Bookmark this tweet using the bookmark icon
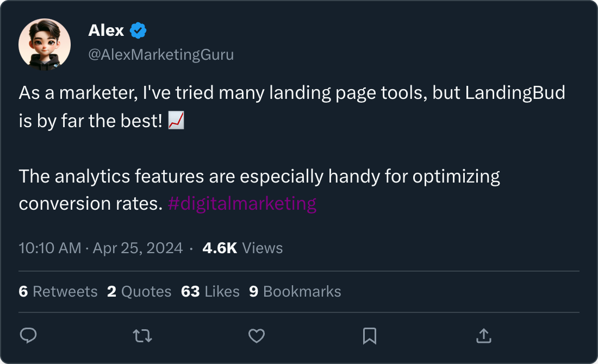 pos(370,336)
